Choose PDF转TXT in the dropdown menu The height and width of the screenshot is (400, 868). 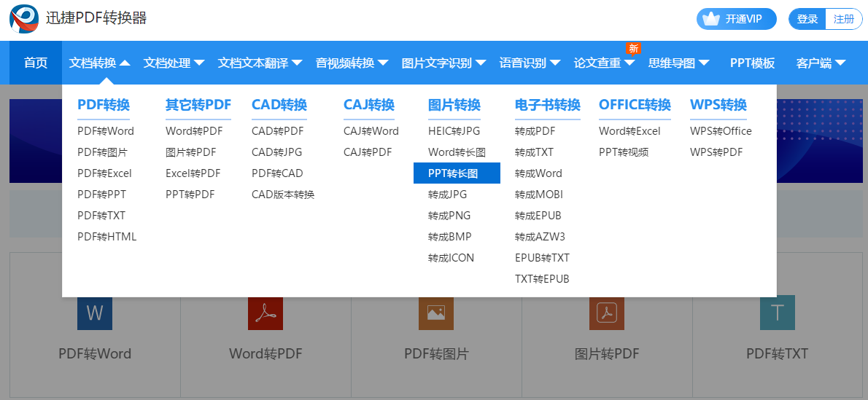pos(101,215)
